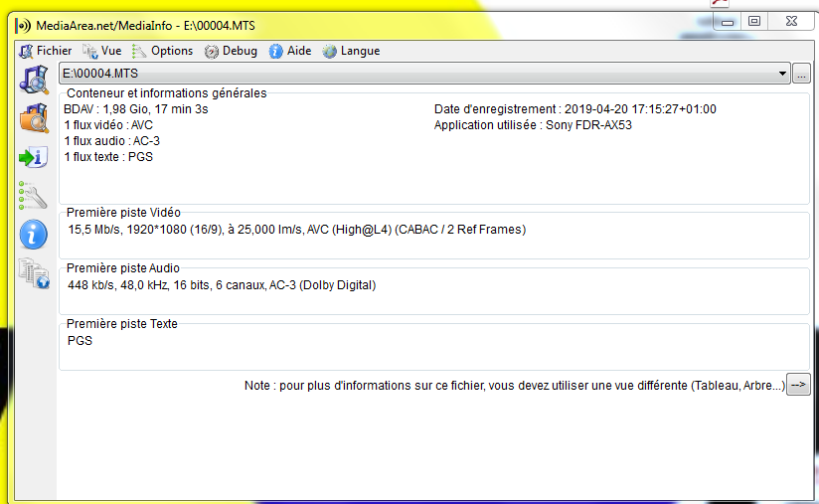
Task: Click the 'Conteneur et informations générales' heading
Action: pos(167,93)
